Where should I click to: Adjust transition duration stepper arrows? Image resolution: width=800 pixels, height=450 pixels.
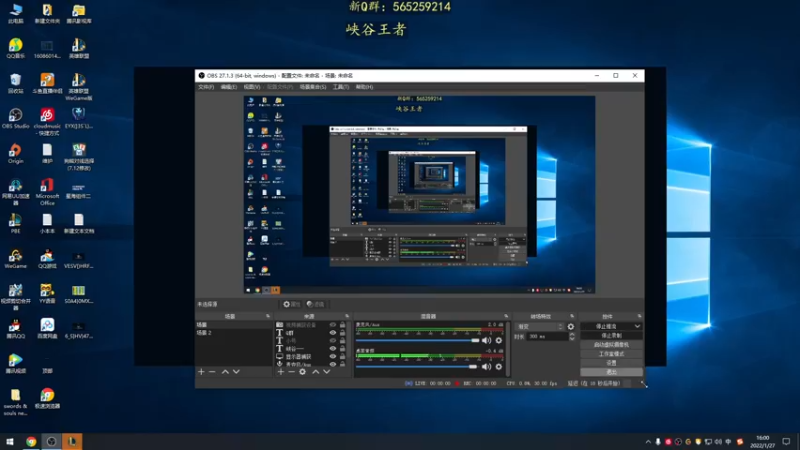tap(571, 336)
